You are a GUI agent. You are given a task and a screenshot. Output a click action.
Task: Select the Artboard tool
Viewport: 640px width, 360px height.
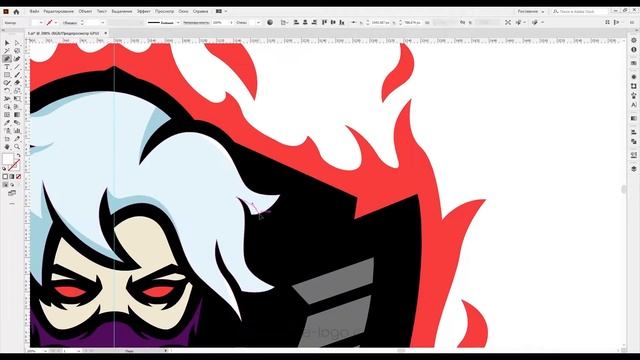pyautogui.click(x=7, y=139)
